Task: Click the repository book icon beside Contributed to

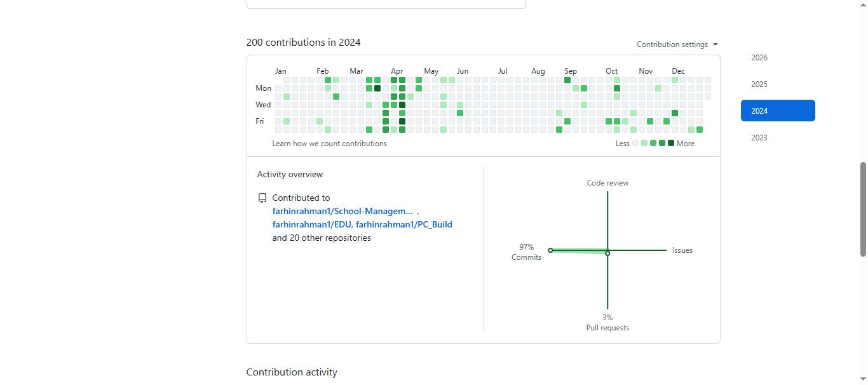Action: pyautogui.click(x=262, y=198)
